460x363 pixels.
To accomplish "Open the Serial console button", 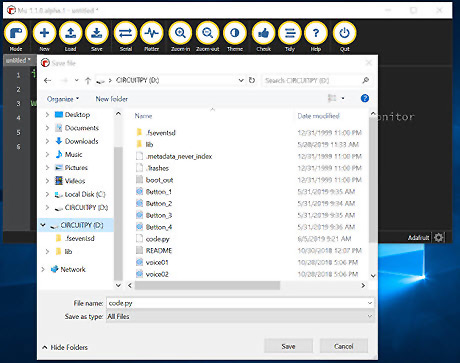I will click(126, 33).
